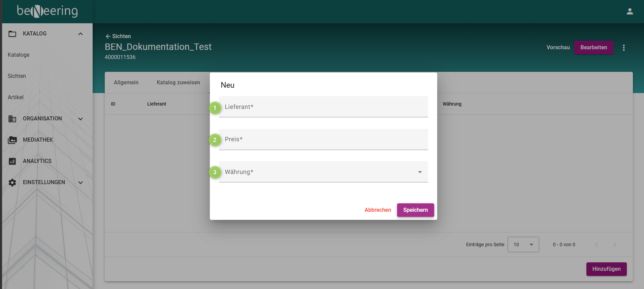Open Sichten in the sidebar
This screenshot has height=289, width=644.
click(x=17, y=76)
